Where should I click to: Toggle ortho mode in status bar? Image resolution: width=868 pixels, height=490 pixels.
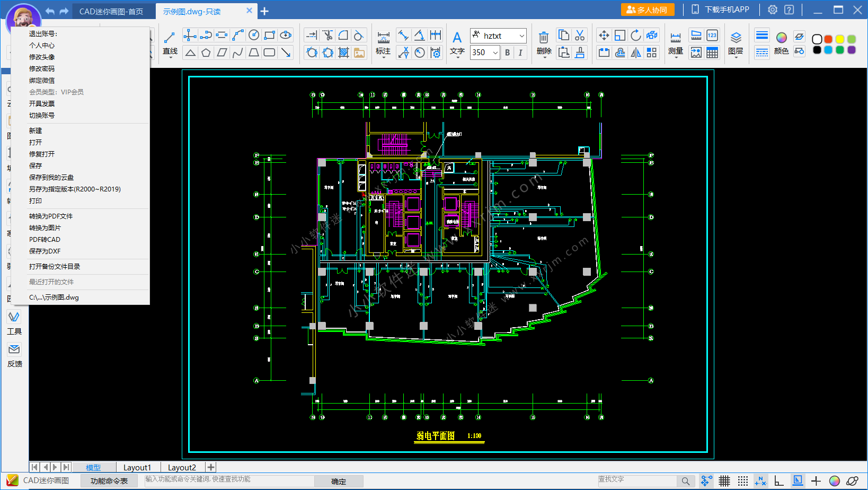point(778,481)
